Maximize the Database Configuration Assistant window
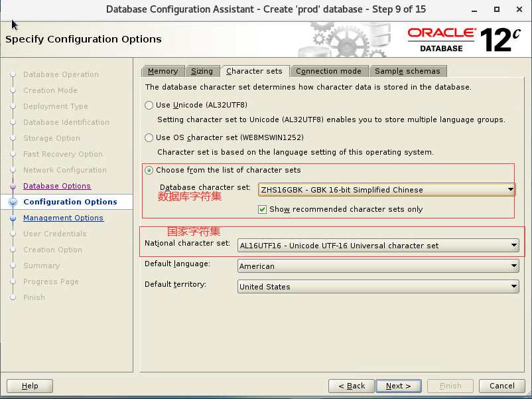The width and height of the screenshot is (532, 399). pos(497,9)
